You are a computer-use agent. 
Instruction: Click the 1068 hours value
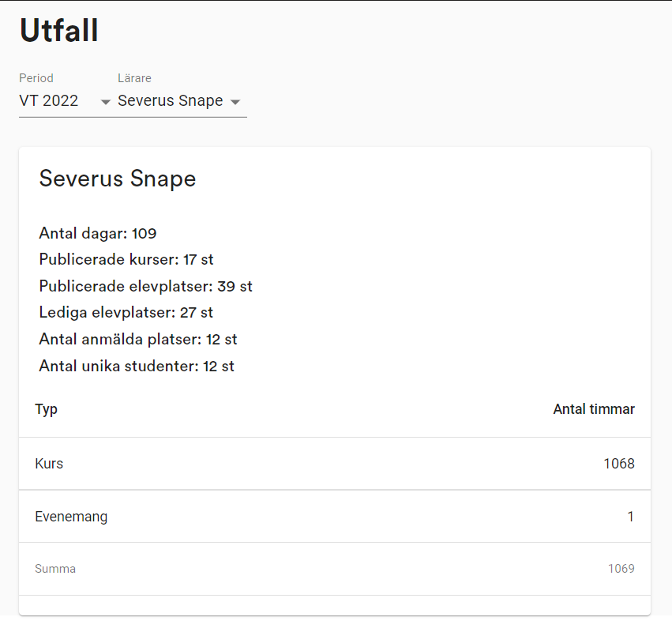pyautogui.click(x=618, y=464)
